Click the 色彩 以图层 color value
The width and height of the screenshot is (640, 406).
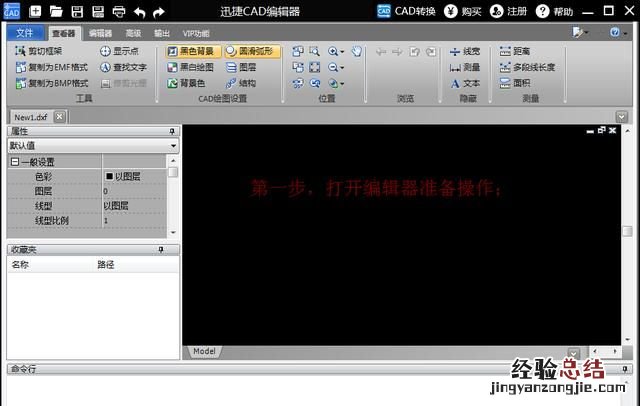coord(134,176)
